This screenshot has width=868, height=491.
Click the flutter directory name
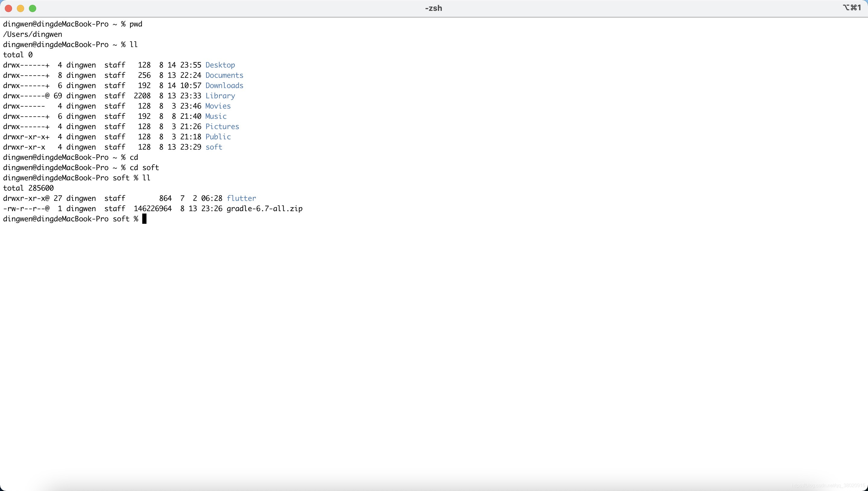[x=241, y=198]
